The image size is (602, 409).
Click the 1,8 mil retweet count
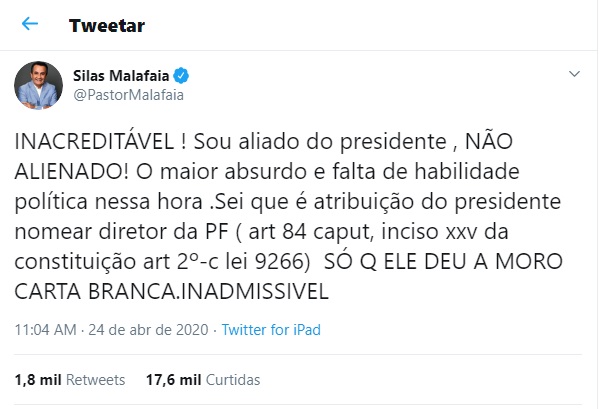tap(36, 380)
